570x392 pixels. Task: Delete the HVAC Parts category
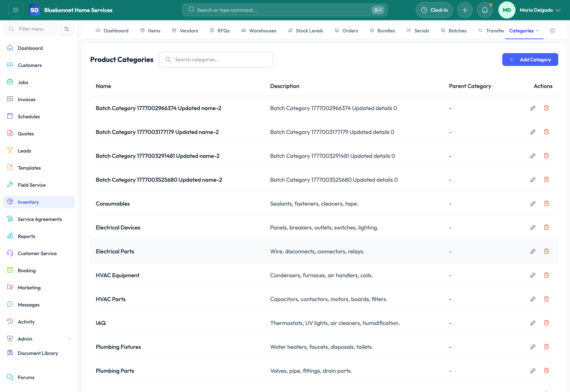(x=546, y=299)
